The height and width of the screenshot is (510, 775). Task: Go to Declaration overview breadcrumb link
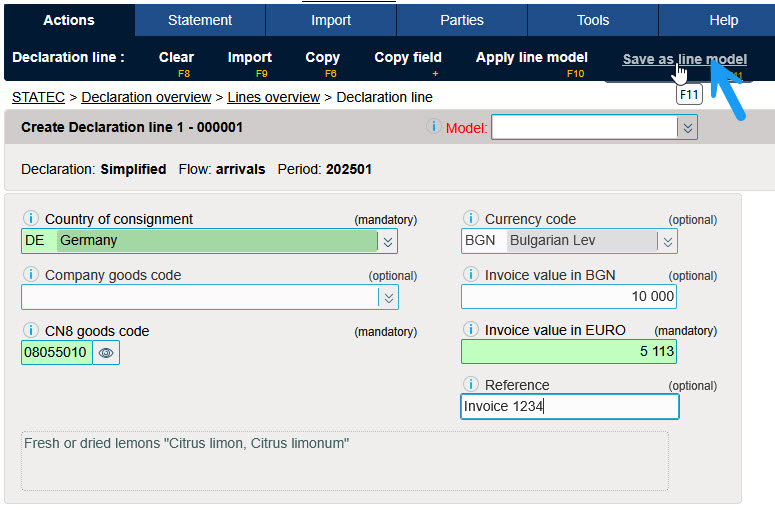[146, 97]
